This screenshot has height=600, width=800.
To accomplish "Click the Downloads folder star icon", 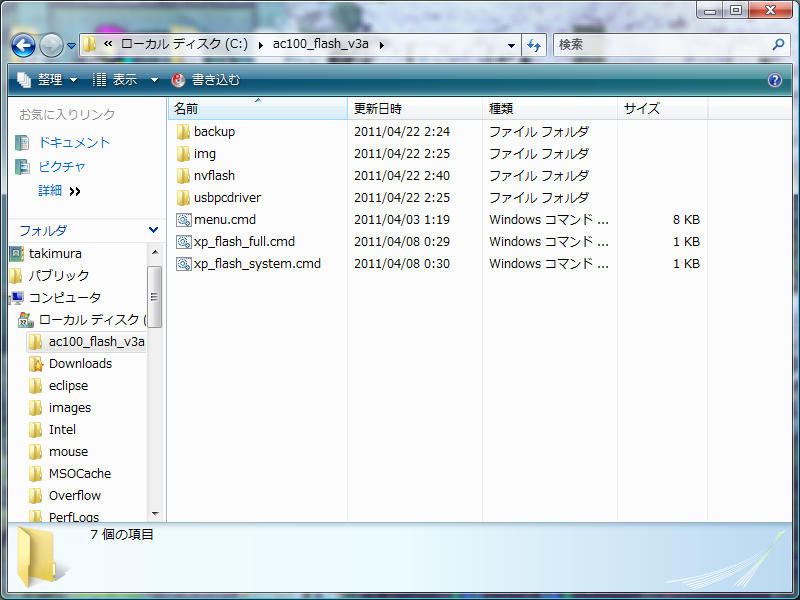I will point(36,364).
